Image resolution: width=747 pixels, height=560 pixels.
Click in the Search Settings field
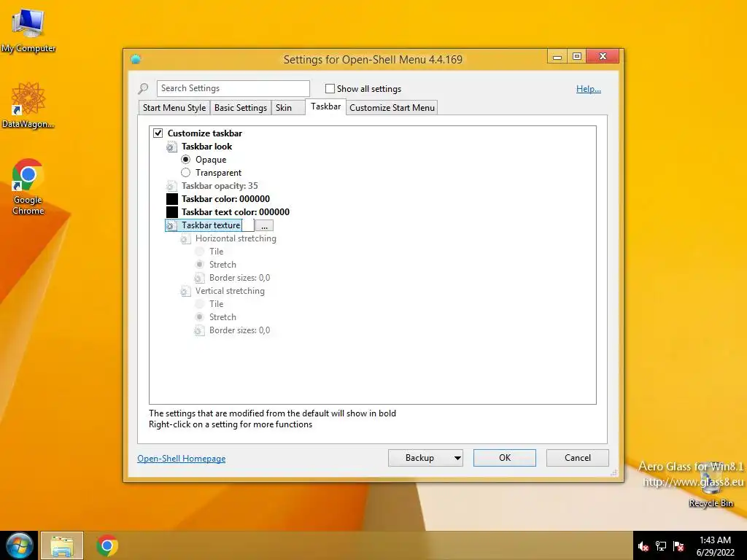tap(233, 88)
